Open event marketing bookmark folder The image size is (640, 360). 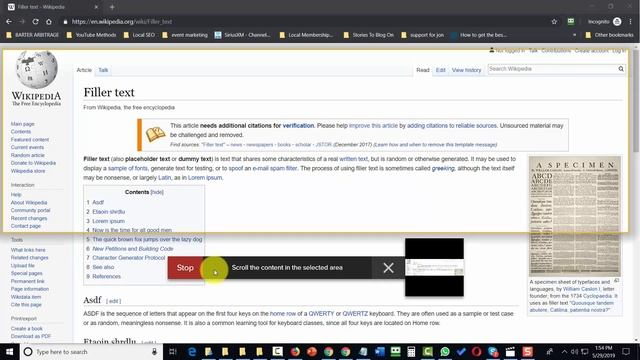pyautogui.click(x=185, y=35)
